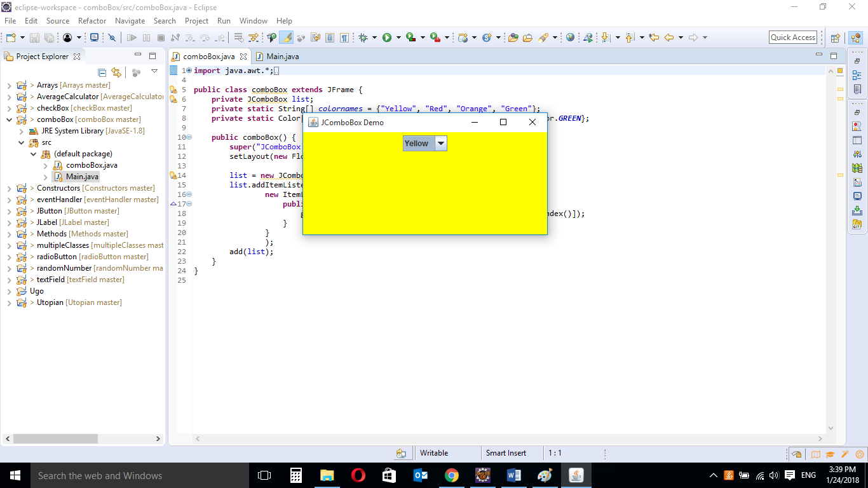Open the Git Repositories view icon
The height and width of the screenshot is (488, 868).
pyautogui.click(x=857, y=224)
